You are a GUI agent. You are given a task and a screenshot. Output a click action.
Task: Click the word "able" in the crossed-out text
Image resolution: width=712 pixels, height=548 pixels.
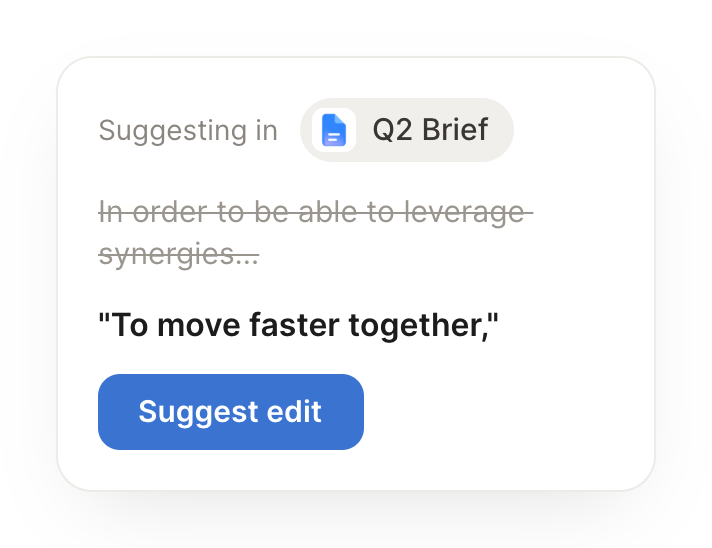click(x=327, y=212)
